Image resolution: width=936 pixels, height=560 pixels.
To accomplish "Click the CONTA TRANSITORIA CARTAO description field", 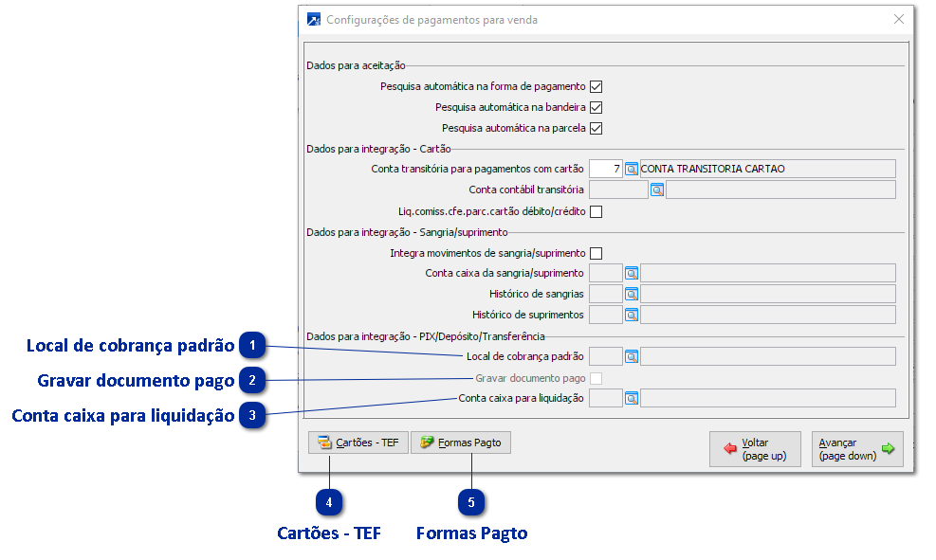I will point(767,170).
